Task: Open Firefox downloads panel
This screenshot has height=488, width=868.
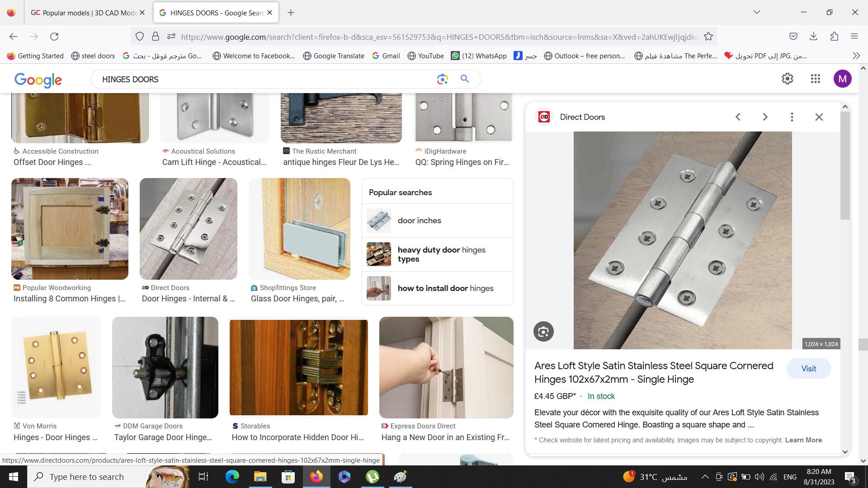Action: pyautogui.click(x=813, y=37)
